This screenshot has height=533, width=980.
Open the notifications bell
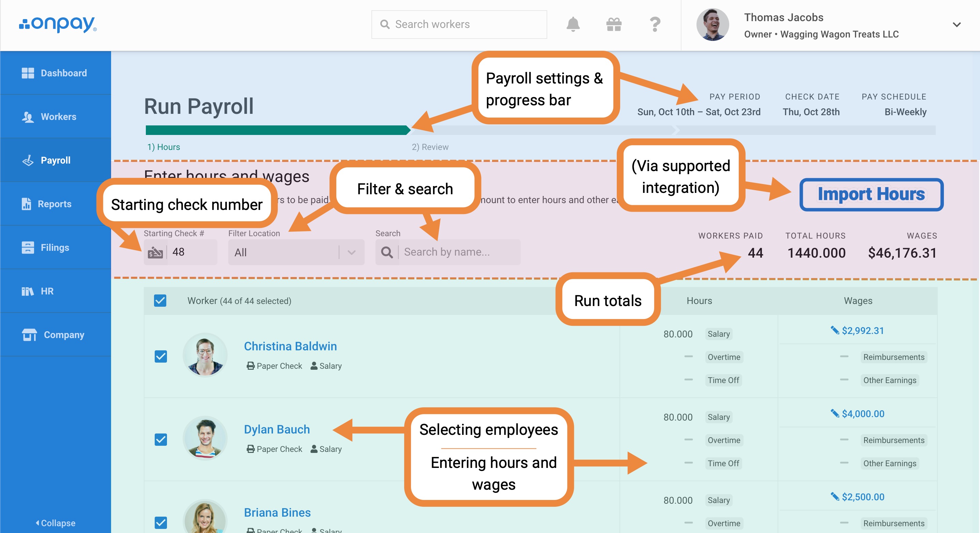(573, 24)
